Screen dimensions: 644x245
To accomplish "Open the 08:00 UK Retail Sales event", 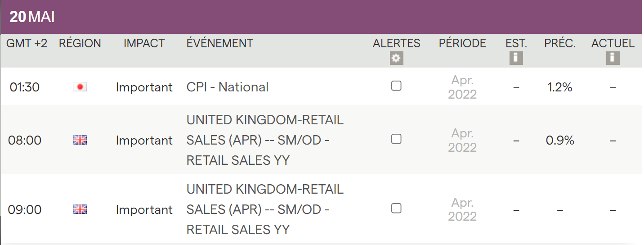I will click(264, 140).
